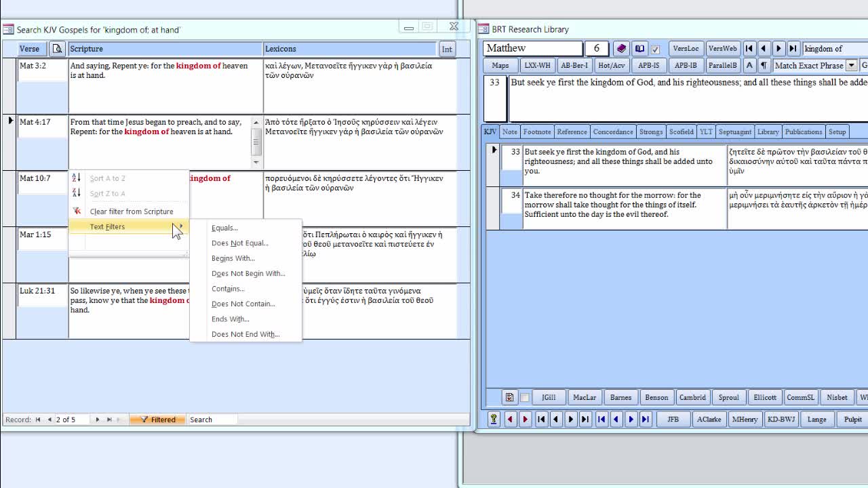The width and height of the screenshot is (868, 488).
Task: Expand the Text Filters submenu
Action: coord(129,226)
